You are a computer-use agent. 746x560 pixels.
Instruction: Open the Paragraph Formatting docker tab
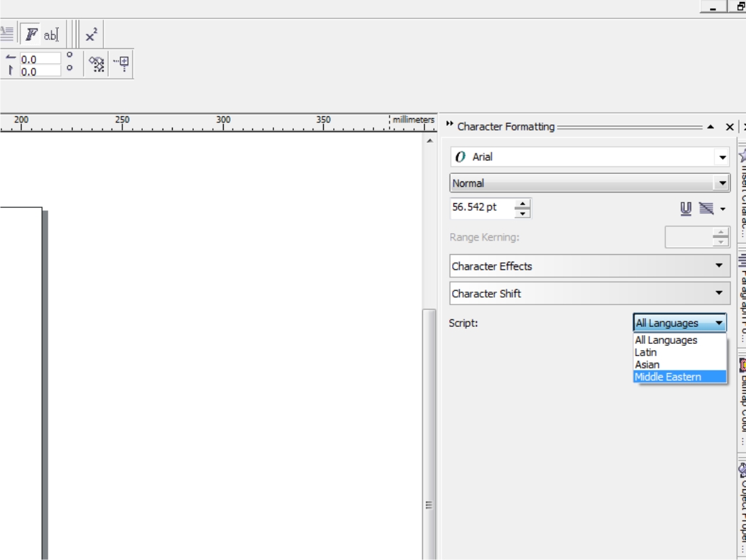[742, 297]
